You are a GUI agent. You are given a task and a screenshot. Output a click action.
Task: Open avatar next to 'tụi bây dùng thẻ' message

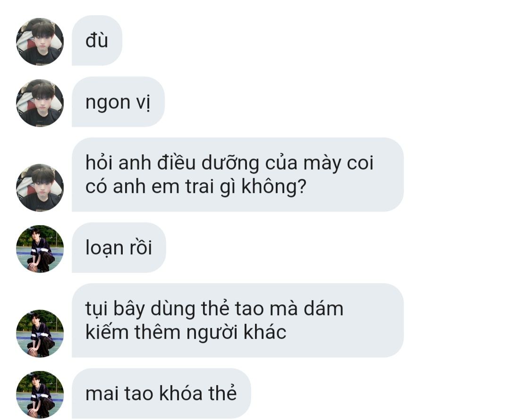(x=40, y=334)
